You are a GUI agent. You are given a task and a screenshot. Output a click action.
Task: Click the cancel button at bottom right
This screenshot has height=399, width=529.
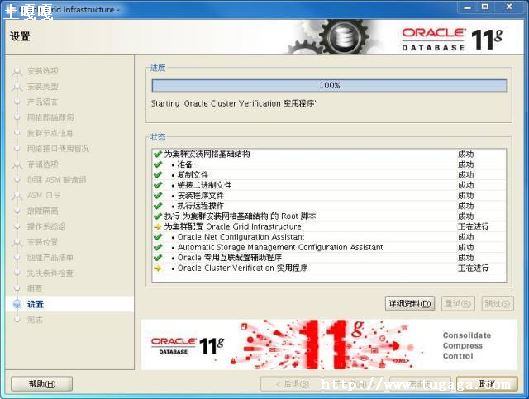487,384
